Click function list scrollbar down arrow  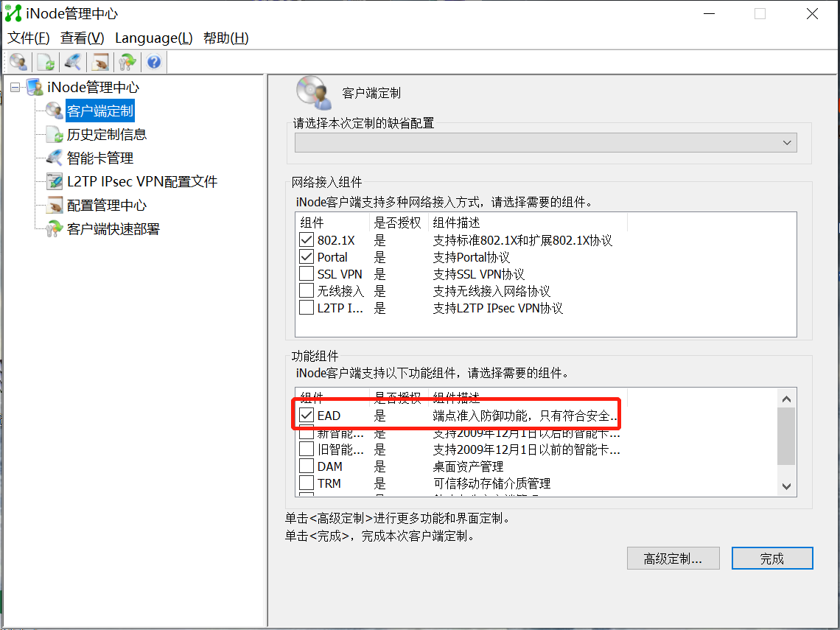[x=786, y=486]
